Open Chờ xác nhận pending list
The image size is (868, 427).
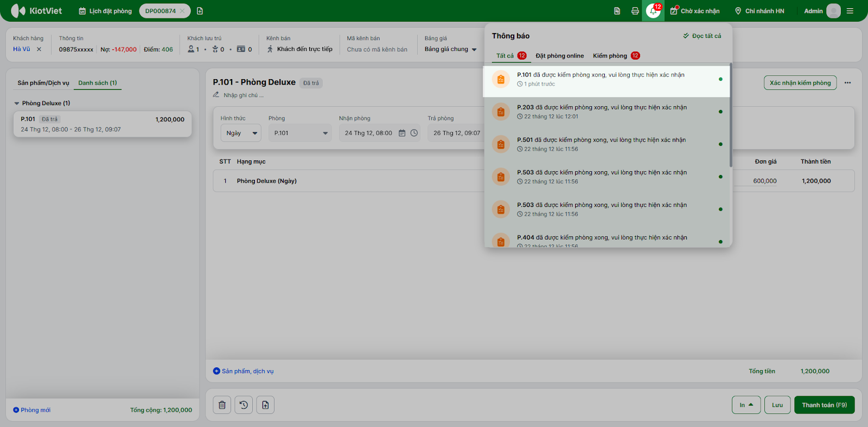click(695, 11)
